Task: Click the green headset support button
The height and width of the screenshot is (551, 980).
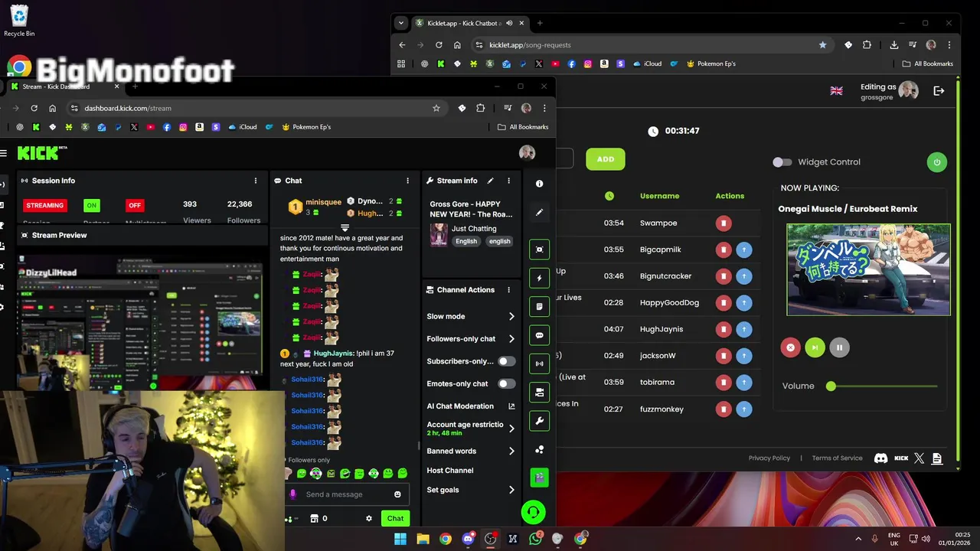Action: pos(533,512)
